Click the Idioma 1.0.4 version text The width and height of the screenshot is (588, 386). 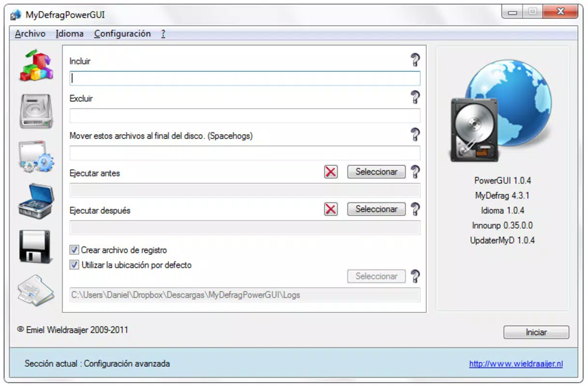tap(503, 210)
